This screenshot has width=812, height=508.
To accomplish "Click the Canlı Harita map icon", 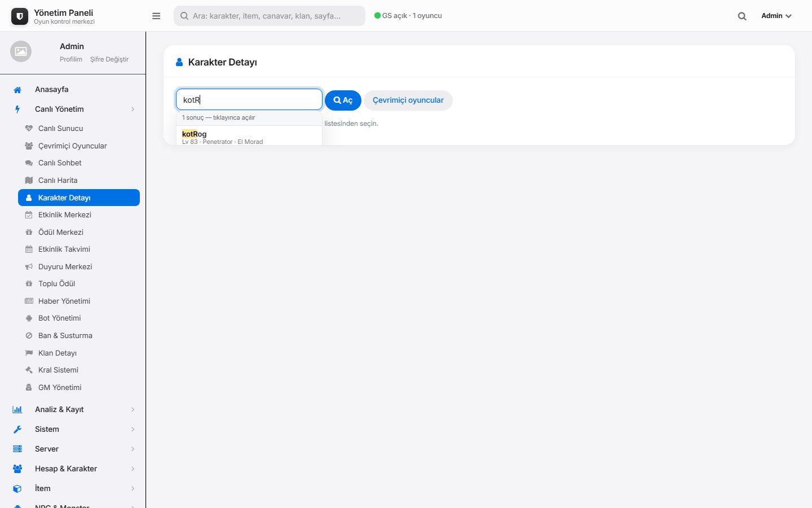I will click(29, 181).
